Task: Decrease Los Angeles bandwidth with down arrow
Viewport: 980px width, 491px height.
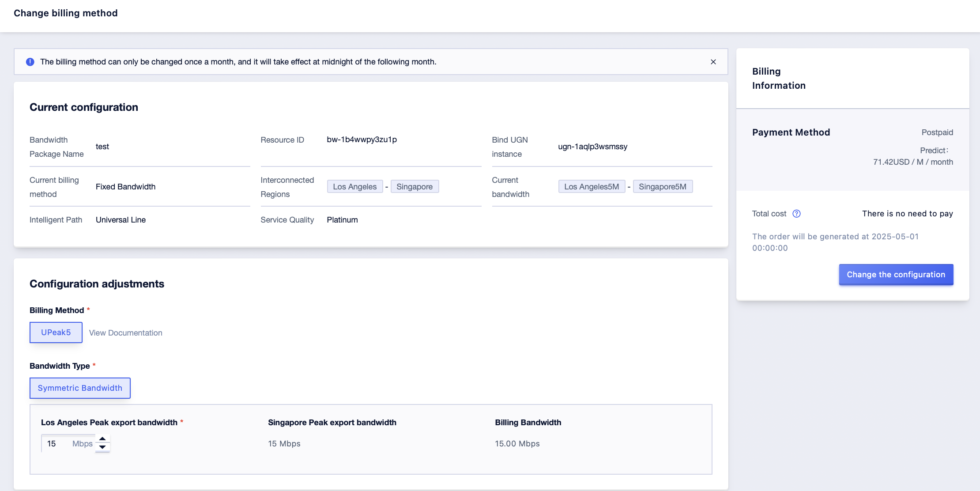Action: point(102,447)
